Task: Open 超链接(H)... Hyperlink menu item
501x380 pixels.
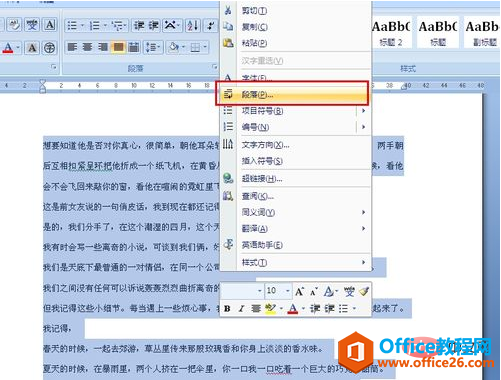Action: 295,179
